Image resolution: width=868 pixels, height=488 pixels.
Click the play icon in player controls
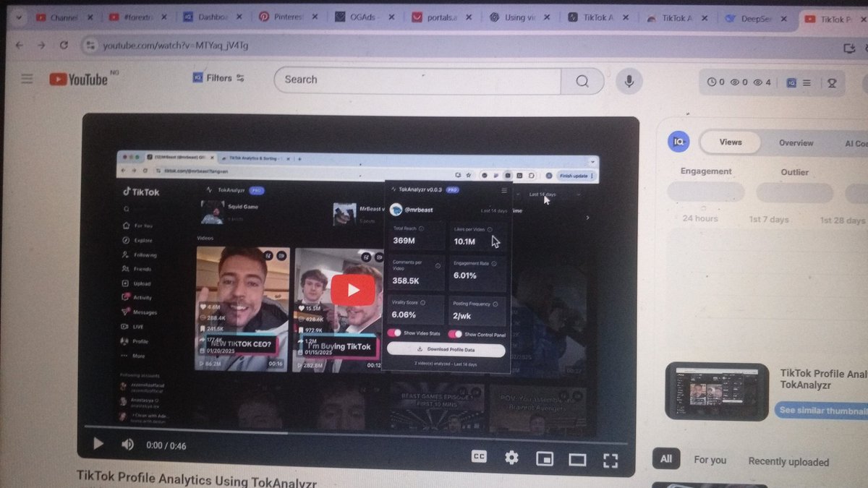point(98,444)
